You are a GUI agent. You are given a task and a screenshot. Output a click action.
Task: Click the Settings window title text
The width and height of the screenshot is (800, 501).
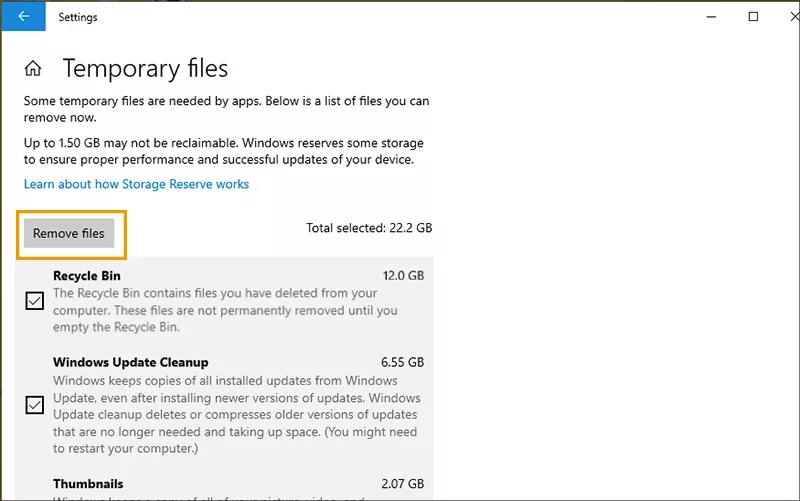(78, 17)
